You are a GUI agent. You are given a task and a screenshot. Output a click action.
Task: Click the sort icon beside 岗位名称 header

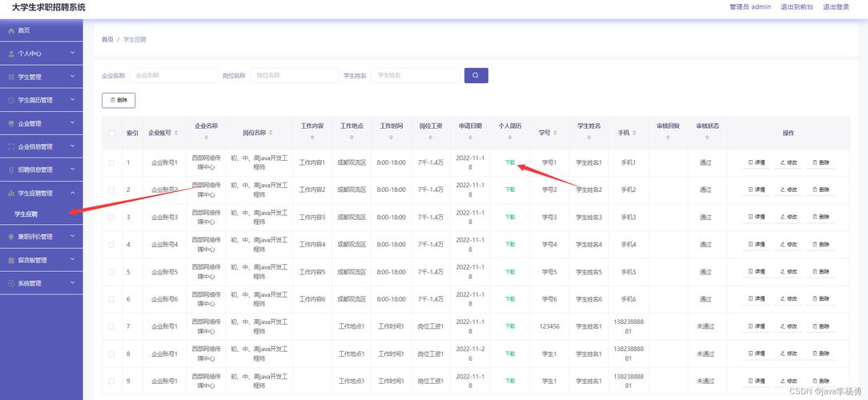pyautogui.click(x=271, y=133)
